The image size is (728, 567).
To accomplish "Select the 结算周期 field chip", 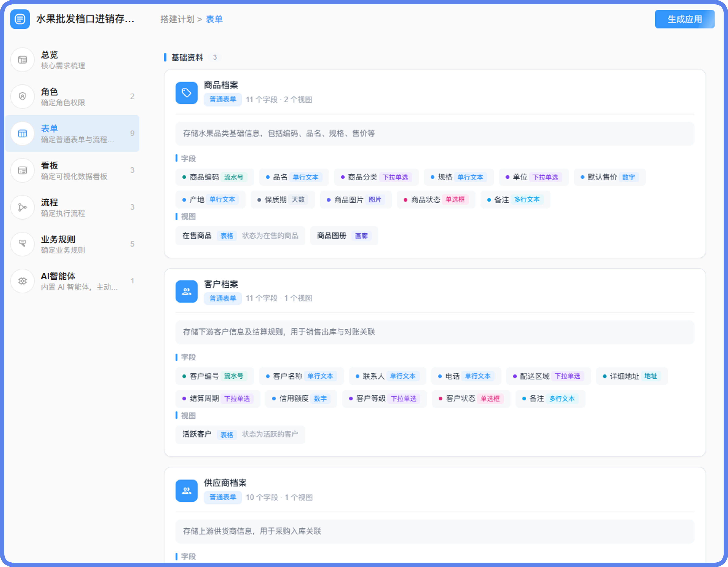I will (218, 399).
